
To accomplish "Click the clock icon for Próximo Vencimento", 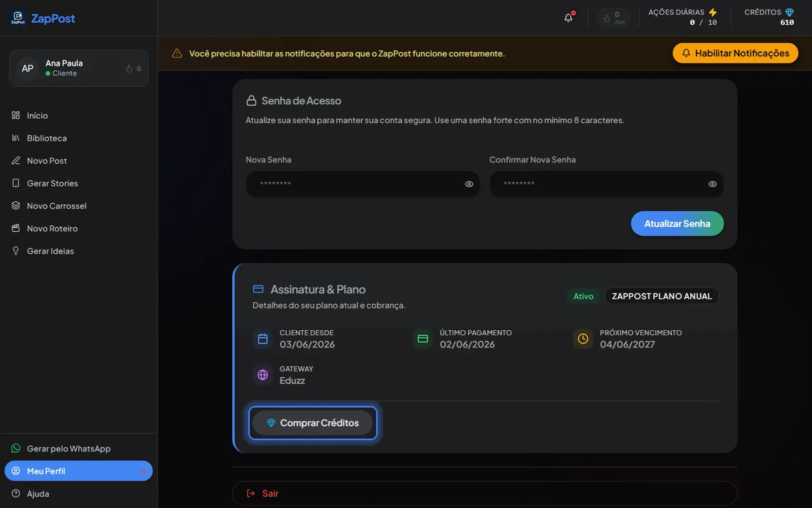I will (x=583, y=339).
